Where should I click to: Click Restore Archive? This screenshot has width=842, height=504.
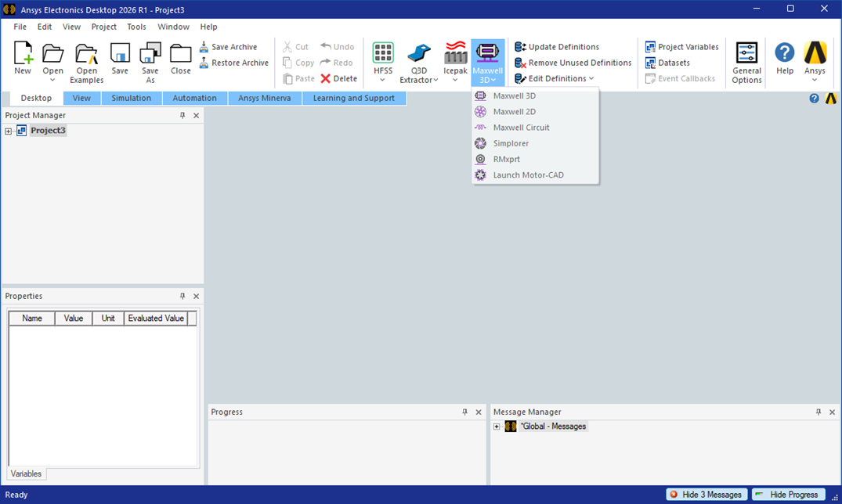pyautogui.click(x=234, y=63)
